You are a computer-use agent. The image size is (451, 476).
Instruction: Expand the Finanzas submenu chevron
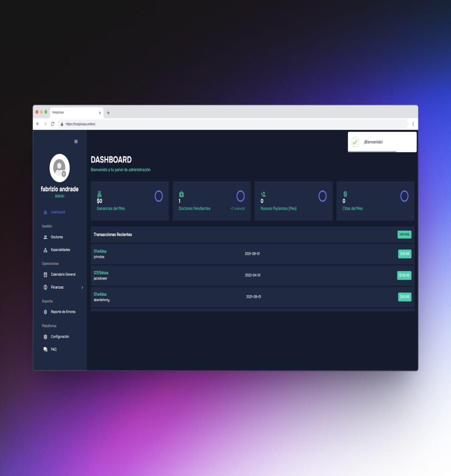click(x=82, y=287)
